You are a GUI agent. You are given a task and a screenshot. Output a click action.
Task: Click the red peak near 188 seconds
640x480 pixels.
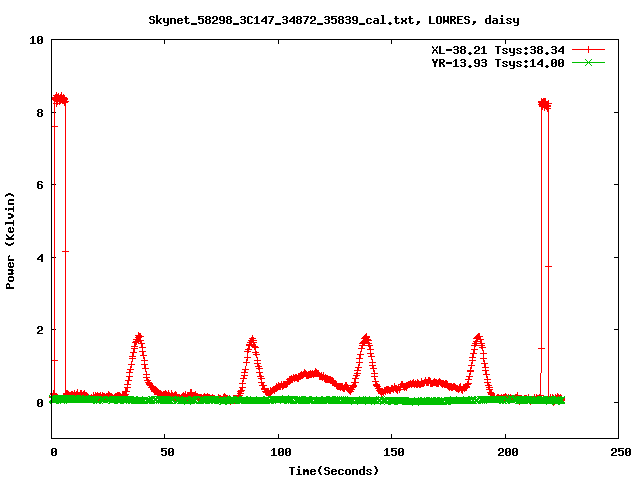click(x=478, y=339)
